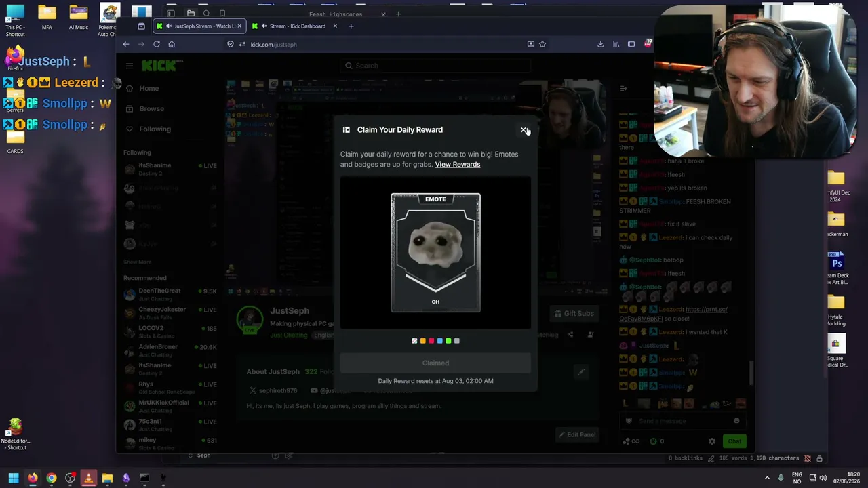Click the kick.com/justseph address bar
The width and height of the screenshot is (868, 488).
pos(387,44)
